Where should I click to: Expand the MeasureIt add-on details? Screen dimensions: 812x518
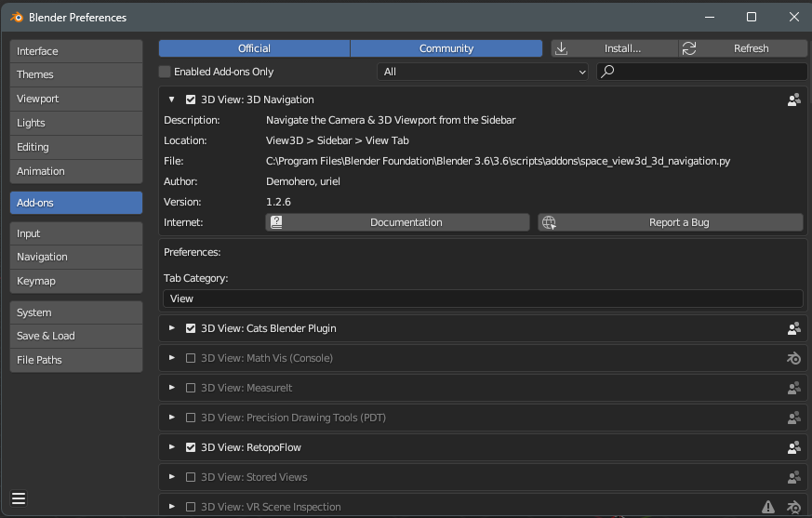172,388
